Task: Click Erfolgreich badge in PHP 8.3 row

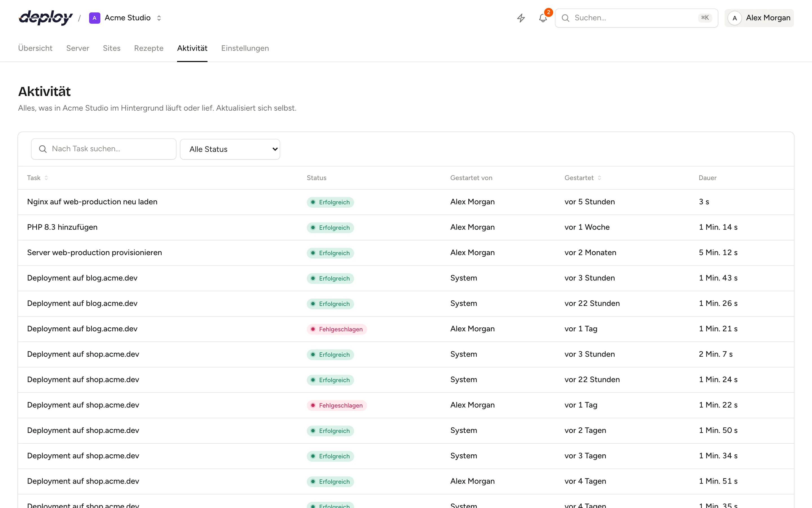Action: pyautogui.click(x=330, y=227)
